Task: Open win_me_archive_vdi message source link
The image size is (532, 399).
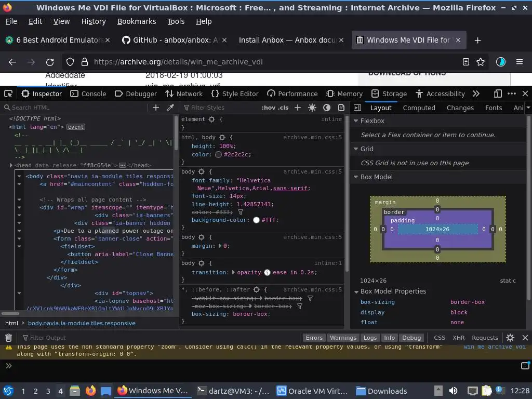Action: pos(495,347)
